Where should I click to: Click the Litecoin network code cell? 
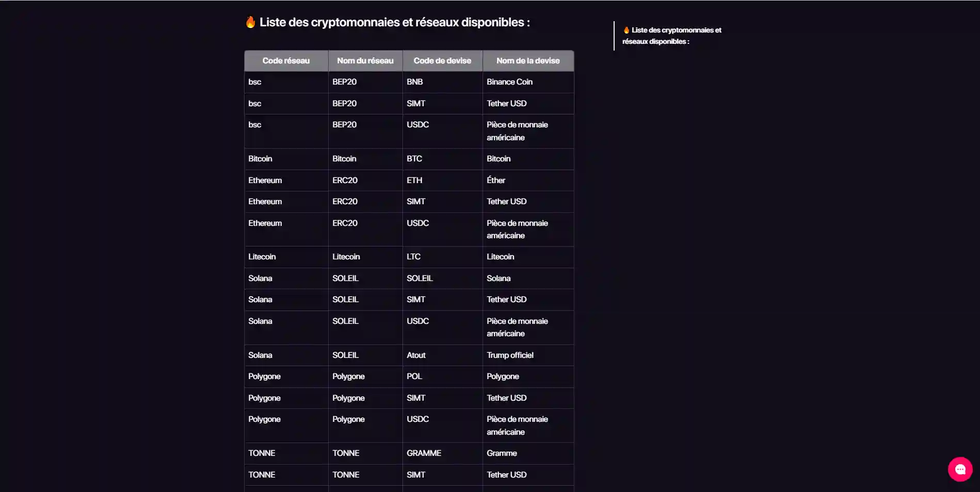tap(286, 257)
